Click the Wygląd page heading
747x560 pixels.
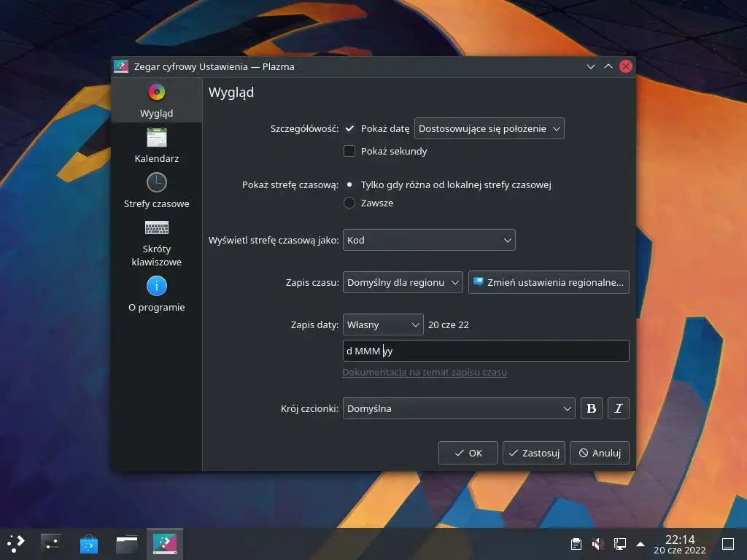231,93
